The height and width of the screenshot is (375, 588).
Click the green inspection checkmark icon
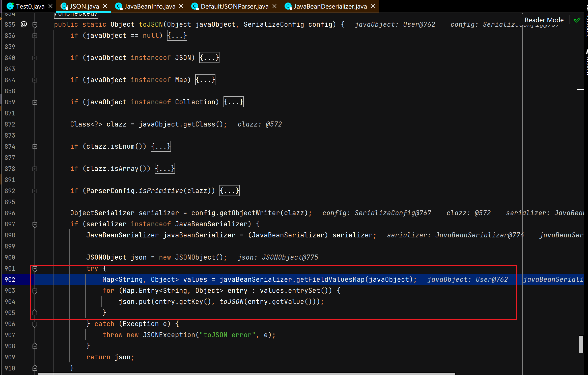577,20
